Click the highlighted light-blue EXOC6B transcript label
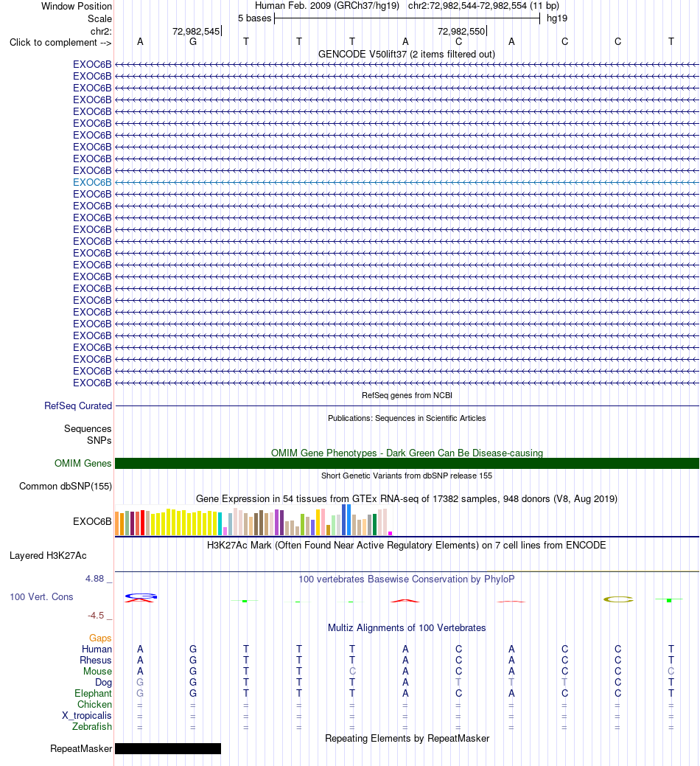700x766 pixels. pos(92,182)
